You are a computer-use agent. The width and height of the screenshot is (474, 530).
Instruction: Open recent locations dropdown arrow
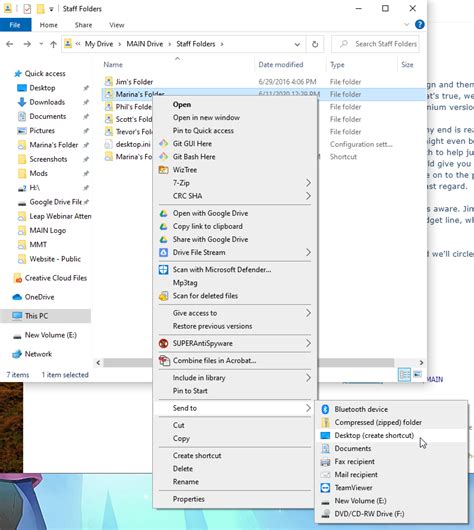coord(41,44)
